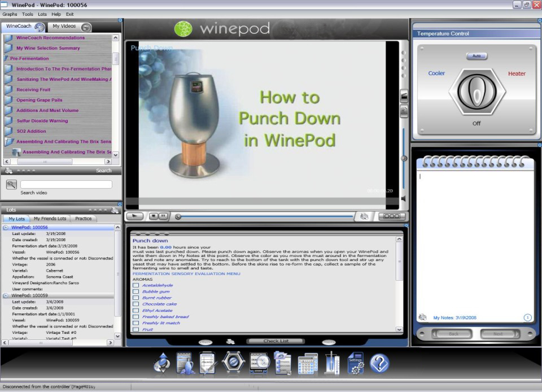
Task: Open the My Notes notepad pen icon
Action: tap(208, 363)
